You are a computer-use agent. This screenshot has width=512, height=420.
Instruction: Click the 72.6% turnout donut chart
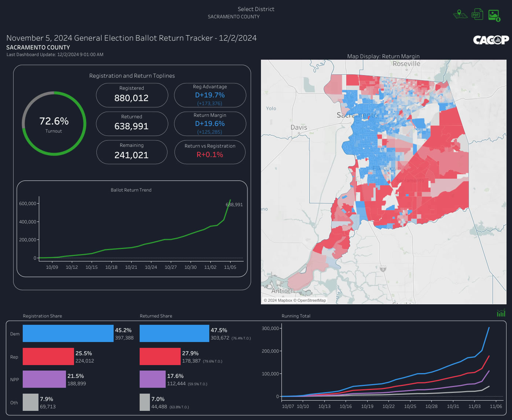pos(54,123)
